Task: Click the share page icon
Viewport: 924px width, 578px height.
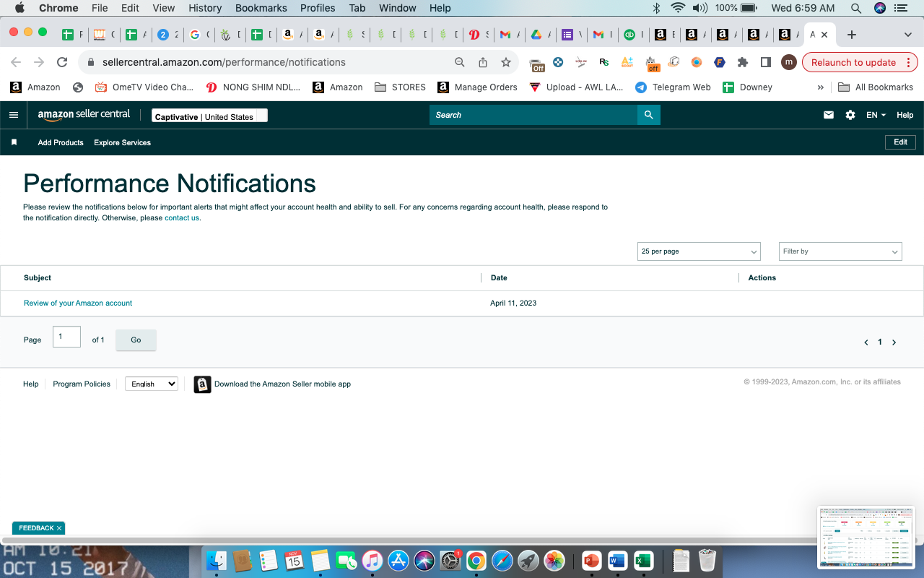Action: click(x=483, y=62)
